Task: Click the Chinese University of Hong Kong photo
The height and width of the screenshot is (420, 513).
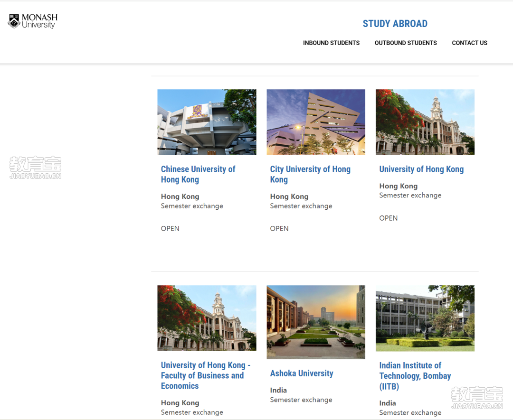Action: [x=207, y=122]
